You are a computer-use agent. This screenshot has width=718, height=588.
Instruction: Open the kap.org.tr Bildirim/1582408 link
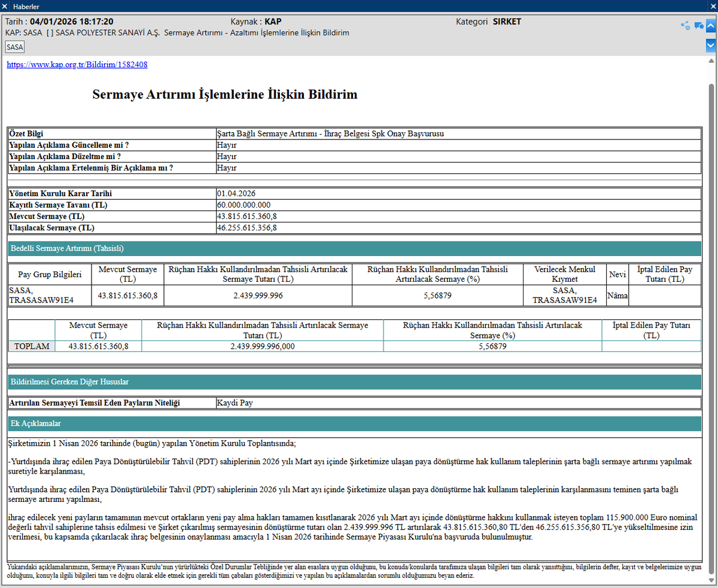pyautogui.click(x=77, y=65)
